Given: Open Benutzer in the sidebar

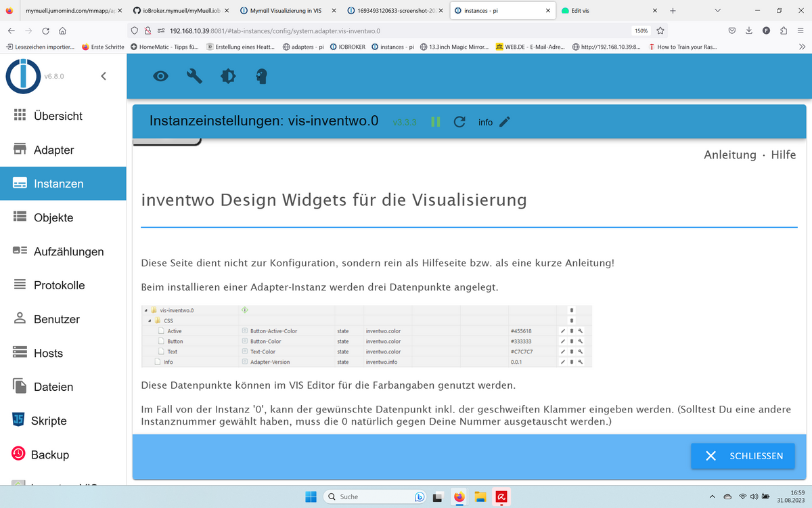Looking at the screenshot, I should pos(63,319).
